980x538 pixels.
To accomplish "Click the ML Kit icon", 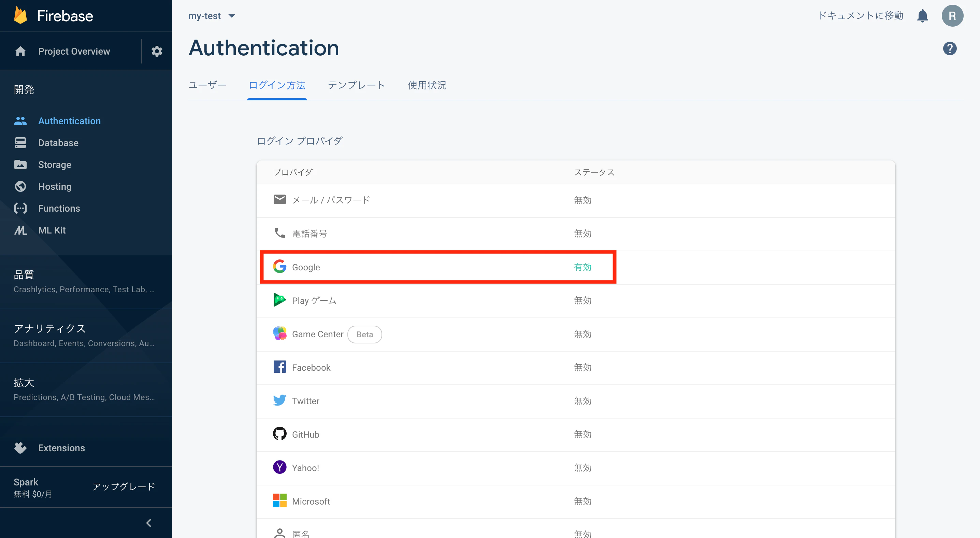I will click(20, 230).
